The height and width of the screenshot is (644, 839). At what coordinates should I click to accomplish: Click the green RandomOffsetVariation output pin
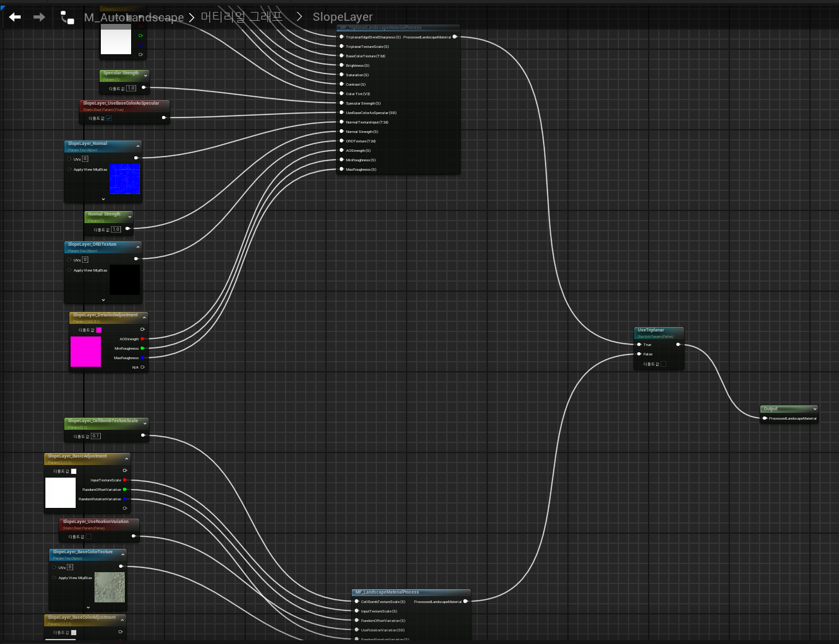click(125, 490)
